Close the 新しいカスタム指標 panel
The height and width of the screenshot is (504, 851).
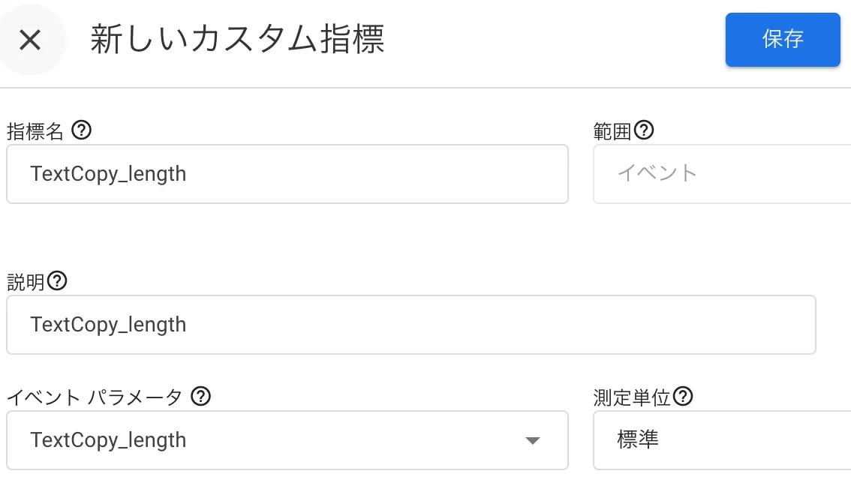point(30,40)
